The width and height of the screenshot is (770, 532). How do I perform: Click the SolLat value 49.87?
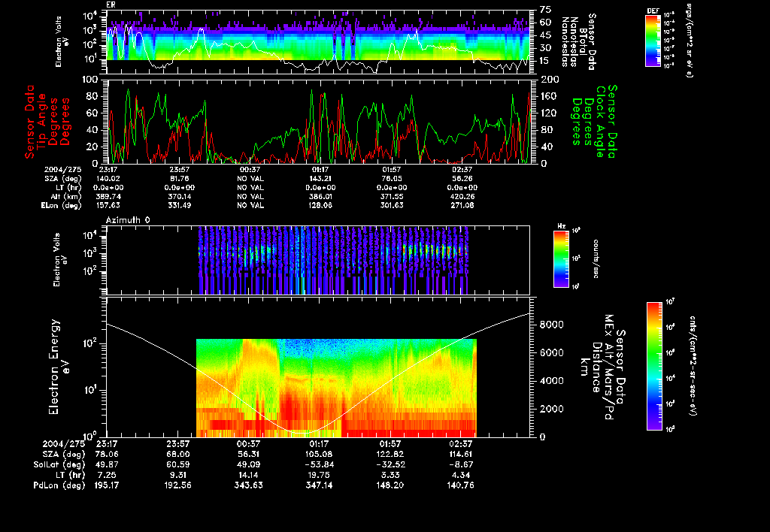107,464
